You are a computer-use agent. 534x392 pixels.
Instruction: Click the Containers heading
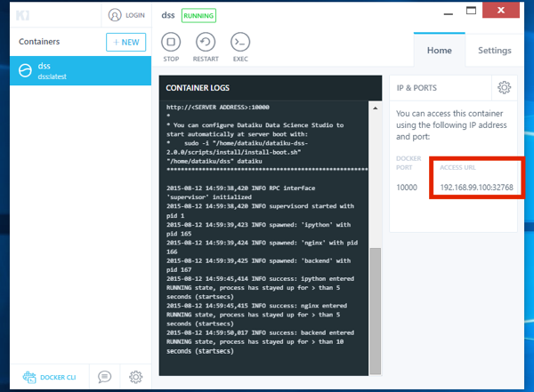[x=39, y=42]
